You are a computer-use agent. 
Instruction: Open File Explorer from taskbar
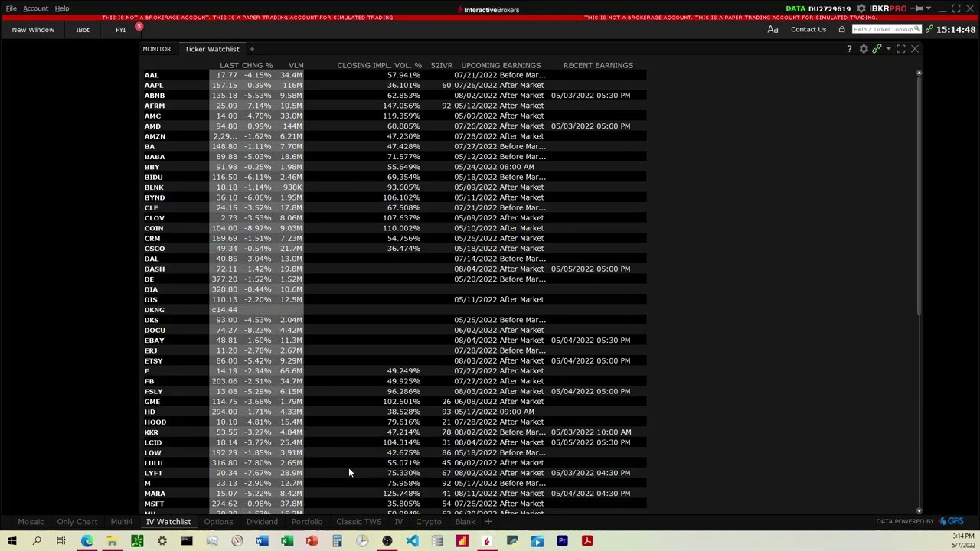[x=111, y=541]
